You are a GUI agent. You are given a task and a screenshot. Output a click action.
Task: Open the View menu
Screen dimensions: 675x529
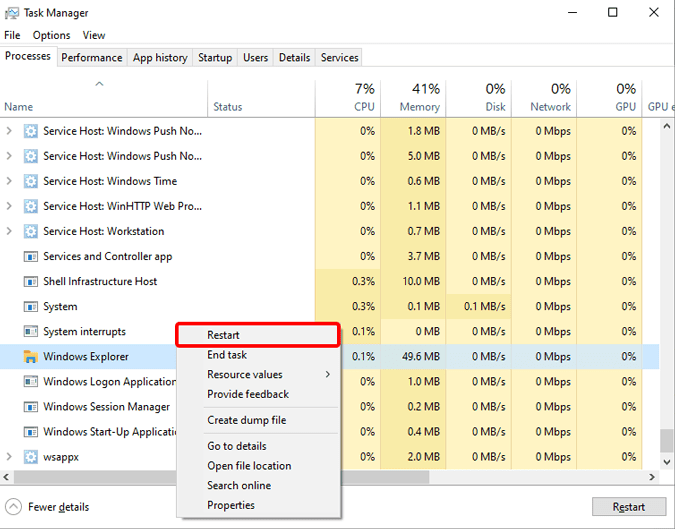pos(94,35)
